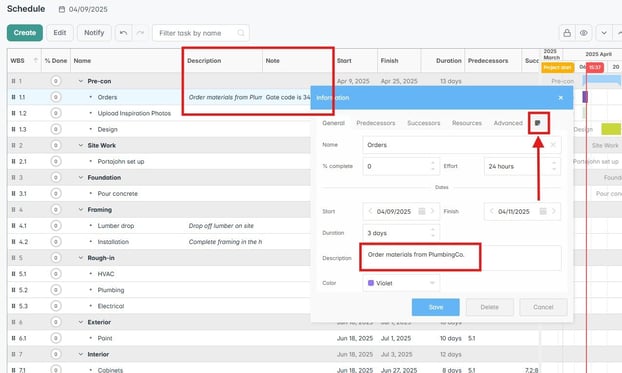Click the Name input containing Orders
Screen dimensions: 622x373
point(462,145)
